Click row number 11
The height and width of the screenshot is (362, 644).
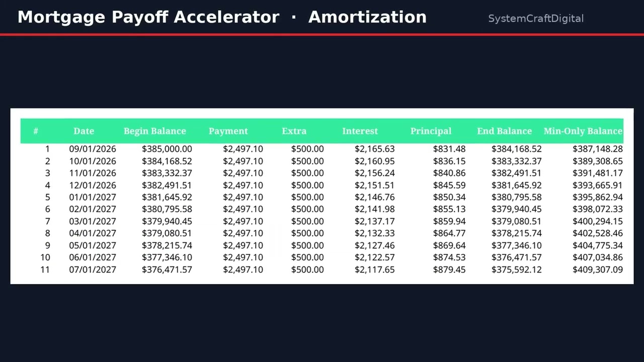click(x=45, y=269)
